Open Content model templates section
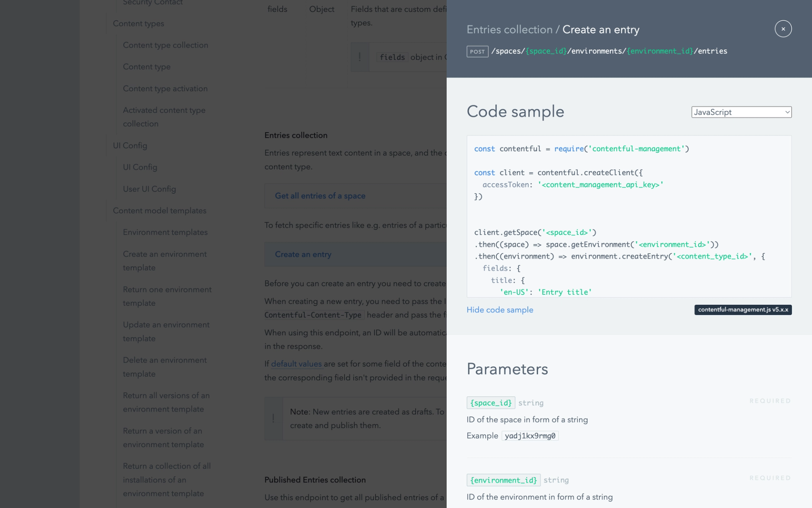Screen dimensions: 812x508 pyautogui.click(x=159, y=211)
